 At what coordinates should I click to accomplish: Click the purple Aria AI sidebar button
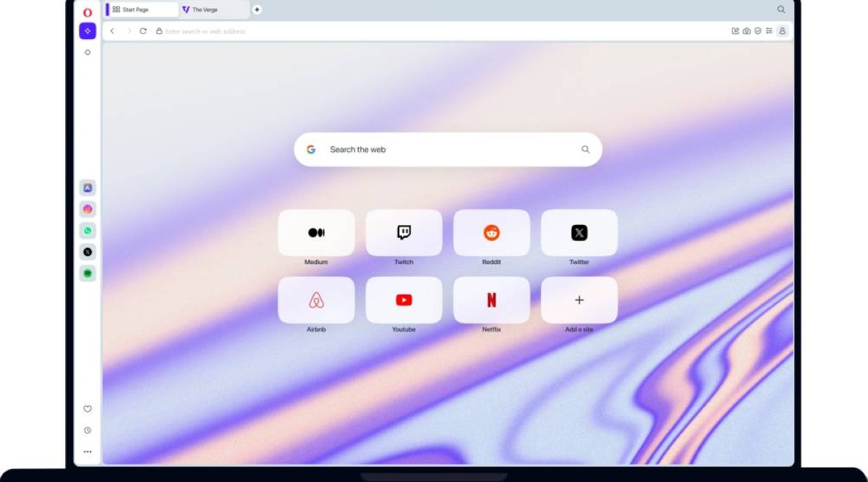tap(88, 31)
